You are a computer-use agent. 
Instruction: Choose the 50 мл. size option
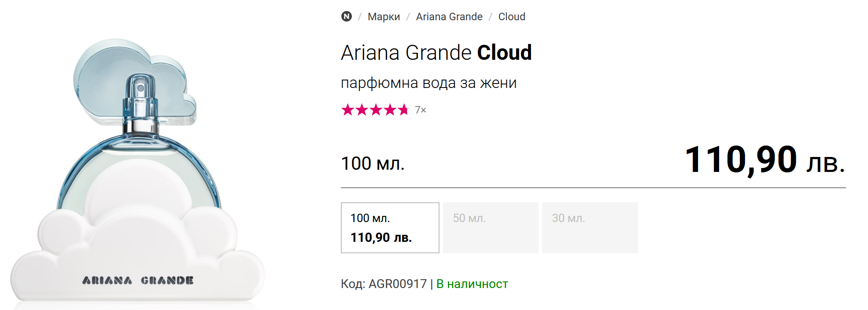(x=491, y=228)
